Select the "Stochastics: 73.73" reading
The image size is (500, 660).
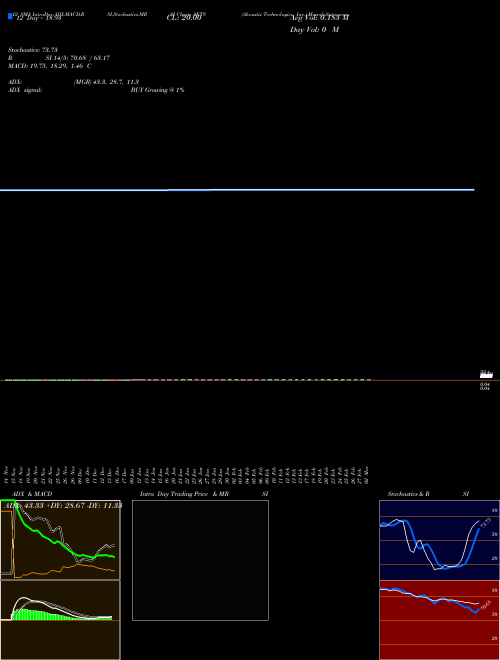point(32,50)
